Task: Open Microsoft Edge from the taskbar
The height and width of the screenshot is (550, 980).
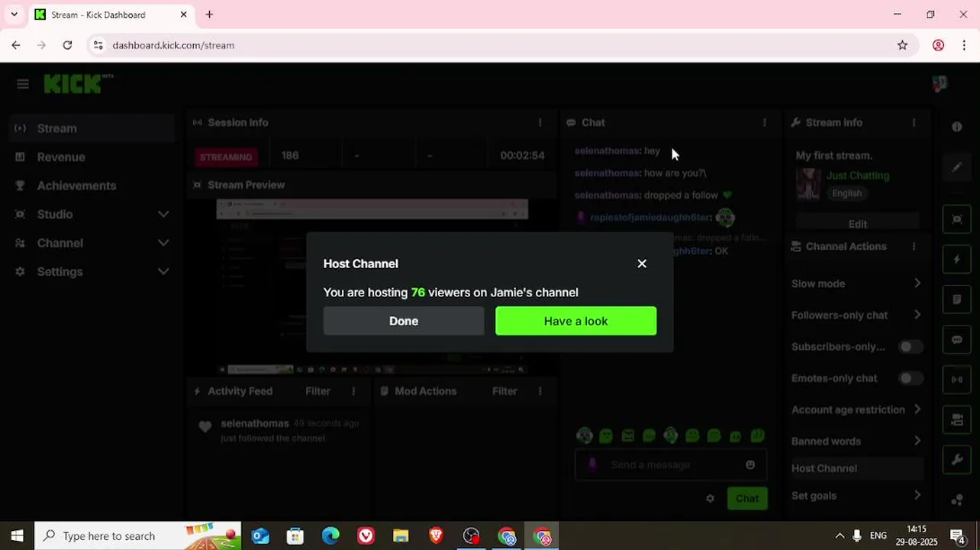Action: pos(330,536)
